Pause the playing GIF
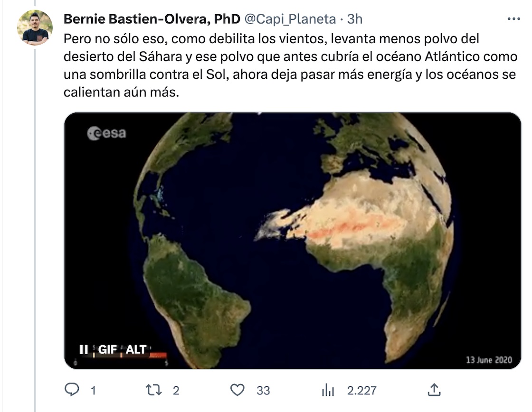Image resolution: width=532 pixels, height=412 pixels. 84,350
